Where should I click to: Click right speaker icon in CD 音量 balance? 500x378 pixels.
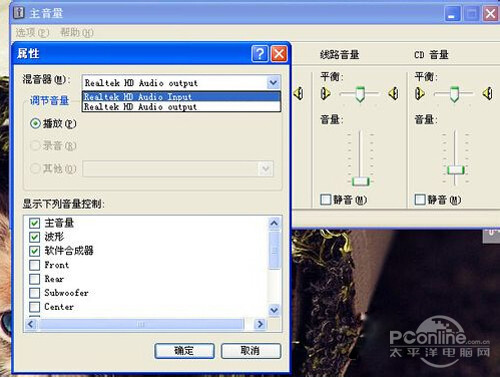tap(488, 93)
